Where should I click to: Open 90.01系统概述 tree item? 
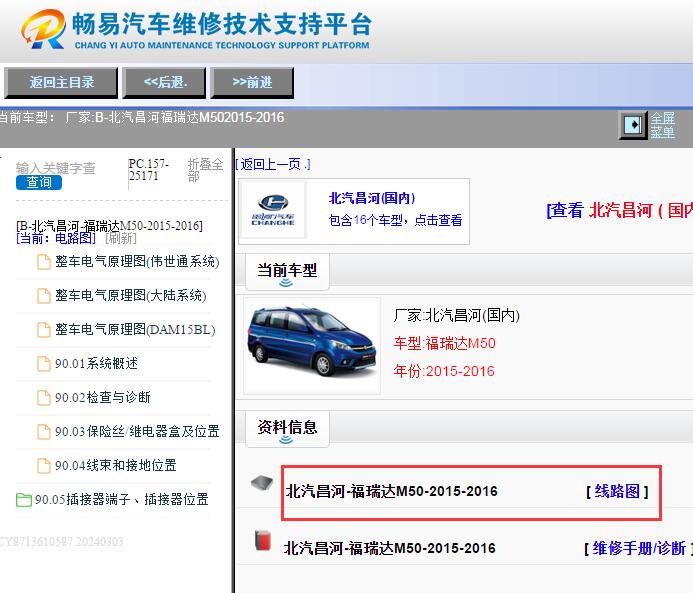click(x=96, y=364)
